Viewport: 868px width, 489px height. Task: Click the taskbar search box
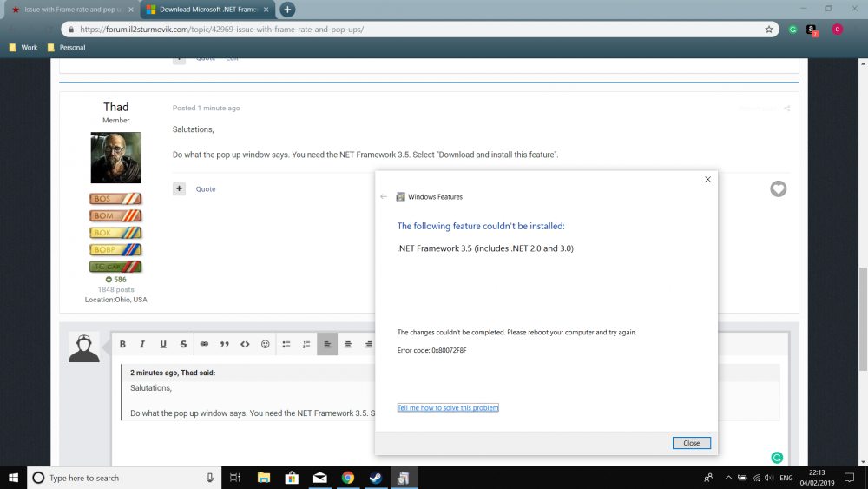(x=124, y=478)
